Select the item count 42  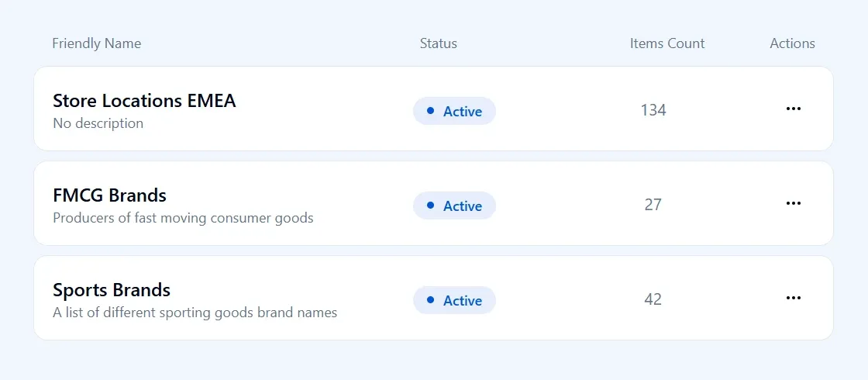click(653, 299)
